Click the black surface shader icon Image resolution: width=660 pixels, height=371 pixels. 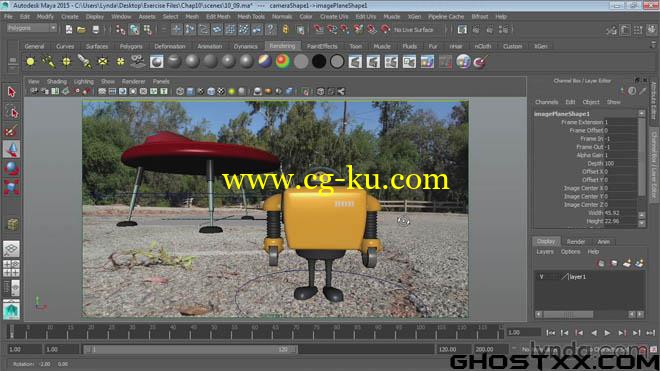pos(319,61)
